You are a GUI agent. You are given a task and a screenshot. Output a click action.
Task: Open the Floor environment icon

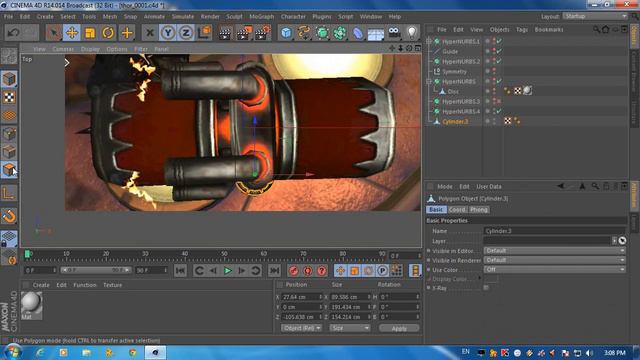pos(376,33)
